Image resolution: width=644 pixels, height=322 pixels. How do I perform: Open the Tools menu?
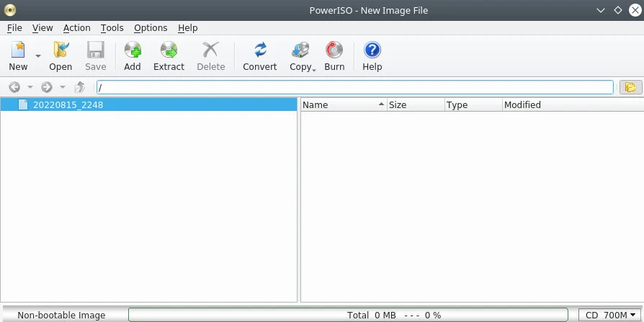tap(112, 27)
